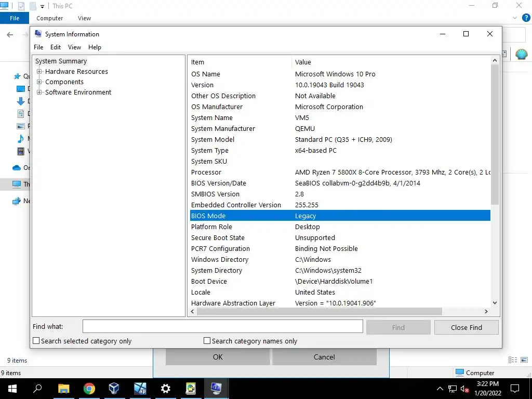
Task: Open Explorer Computer ribbon tab
Action: pos(49,18)
